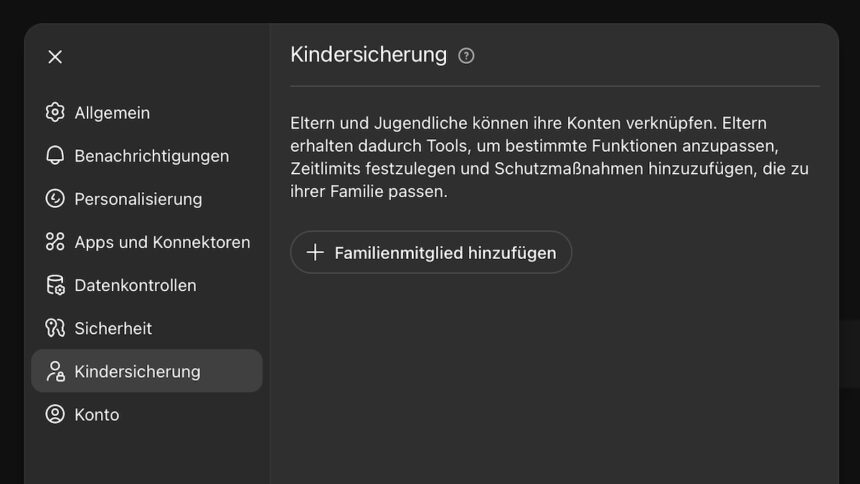Viewport: 860px width, 484px height.
Task: Switch to Apps und Konnektoren section
Action: coord(162,242)
